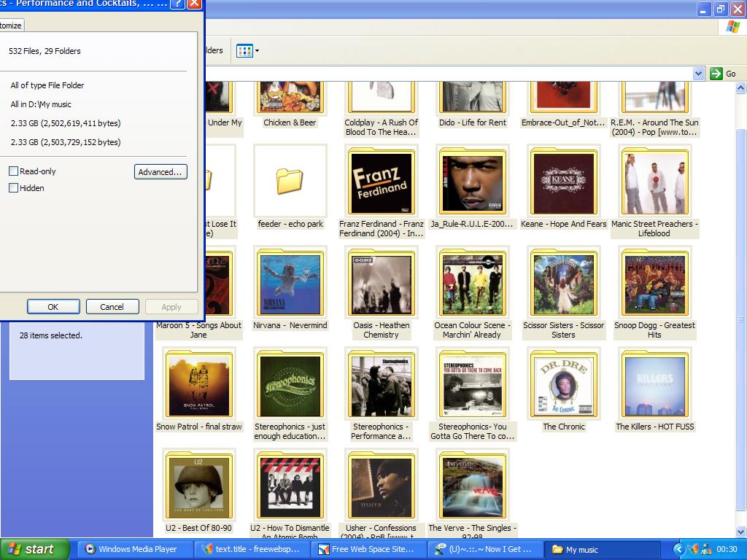Viewport: 747px width, 560px height.
Task: Click the Keane - Hope And Fears folder
Action: (x=563, y=183)
